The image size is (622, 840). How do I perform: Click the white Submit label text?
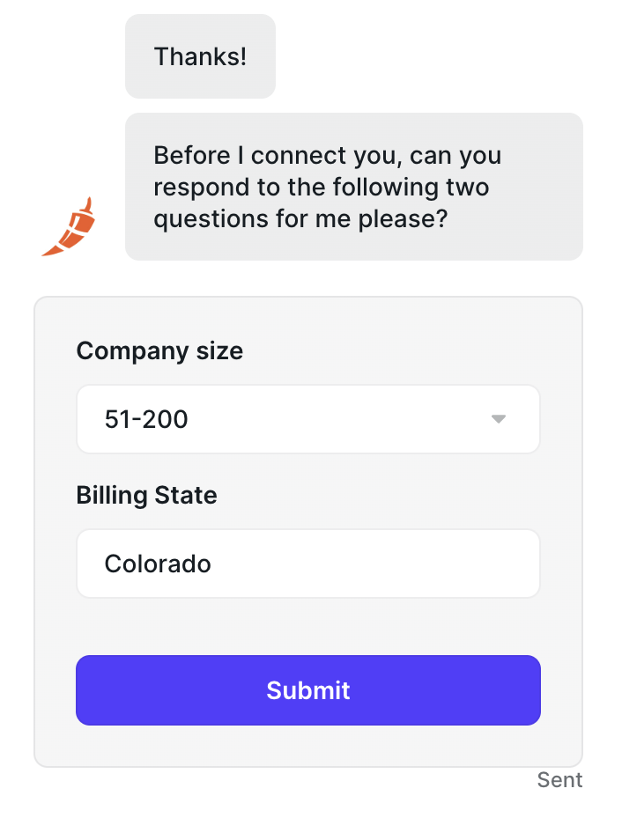307,690
